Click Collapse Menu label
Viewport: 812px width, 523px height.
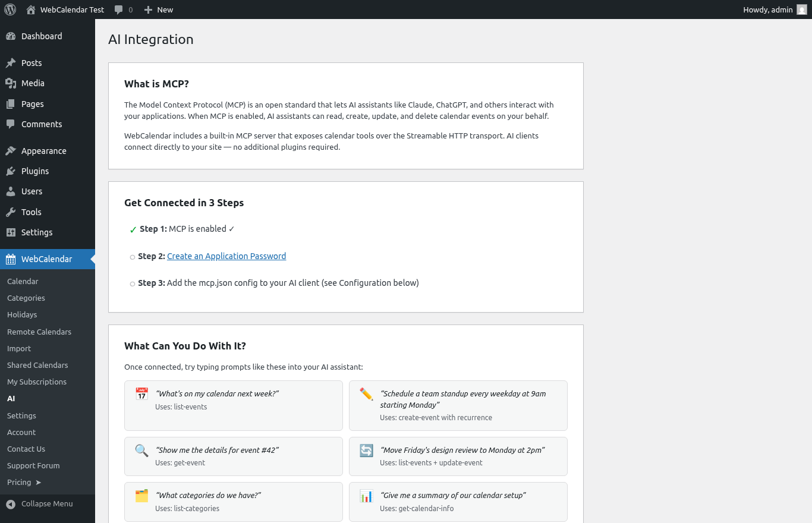point(47,504)
